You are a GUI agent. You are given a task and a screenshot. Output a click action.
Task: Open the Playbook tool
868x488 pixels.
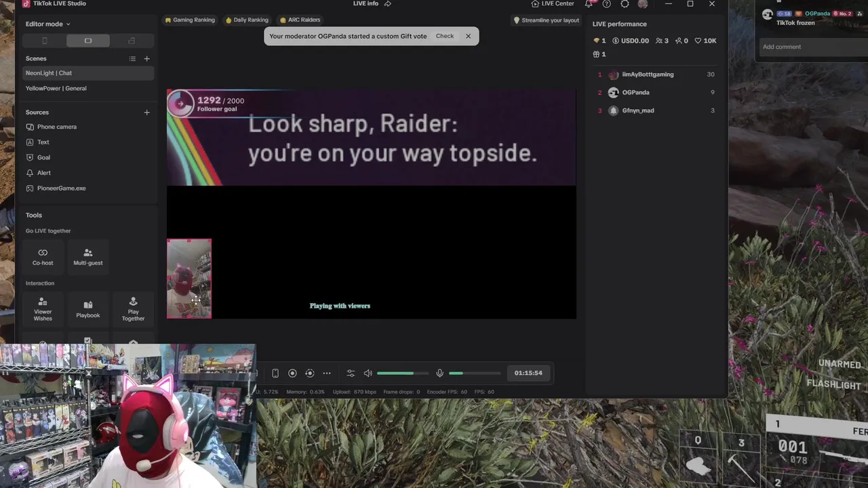point(88,309)
